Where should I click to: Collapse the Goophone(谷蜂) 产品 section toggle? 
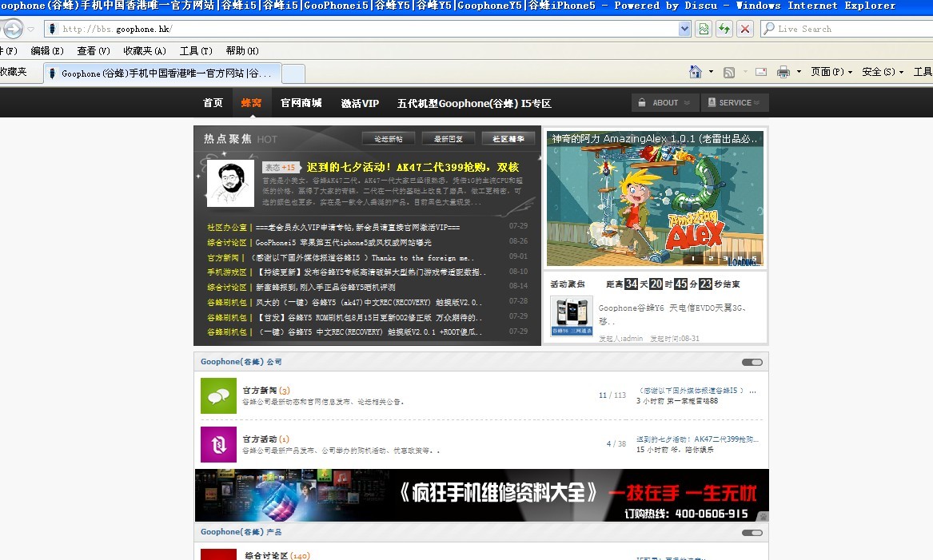(752, 533)
